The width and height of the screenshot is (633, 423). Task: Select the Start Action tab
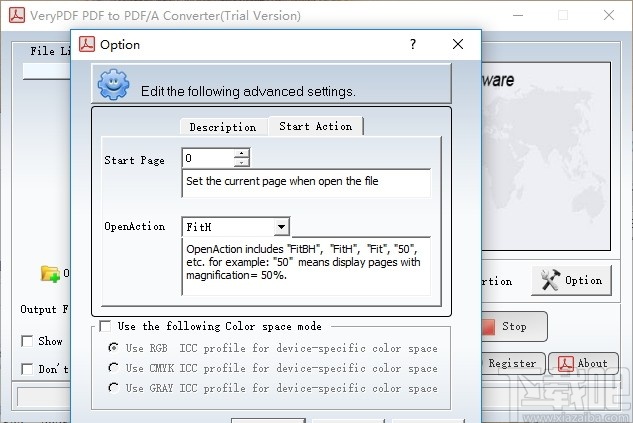click(x=316, y=126)
